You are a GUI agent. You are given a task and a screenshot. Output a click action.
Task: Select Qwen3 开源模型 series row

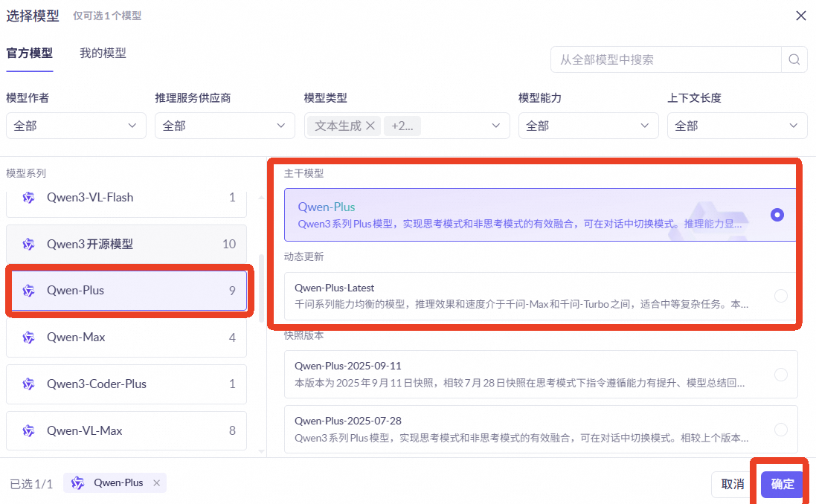[x=126, y=244]
